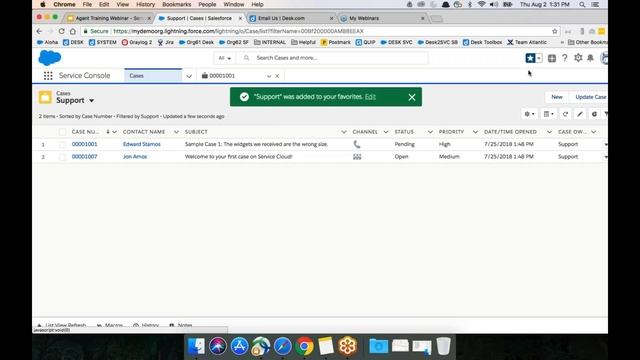
Task: Open Subject column menu chevron
Action: pos(344,132)
